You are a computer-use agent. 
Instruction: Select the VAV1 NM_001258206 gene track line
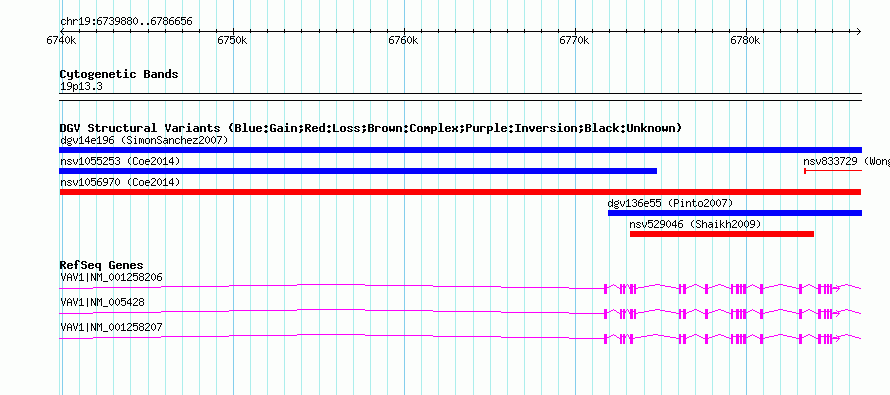pos(460,288)
